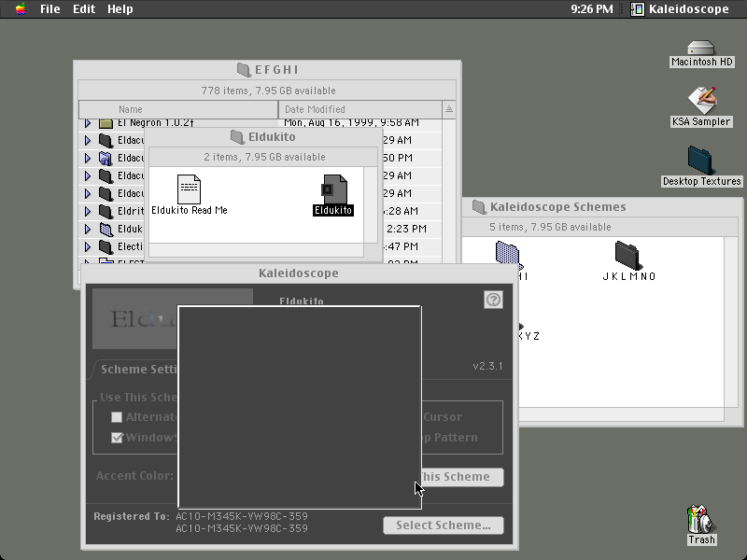Screen dimensions: 747x560
Task: Click the EFGHI window vertical scrollbar
Action: click(x=449, y=190)
